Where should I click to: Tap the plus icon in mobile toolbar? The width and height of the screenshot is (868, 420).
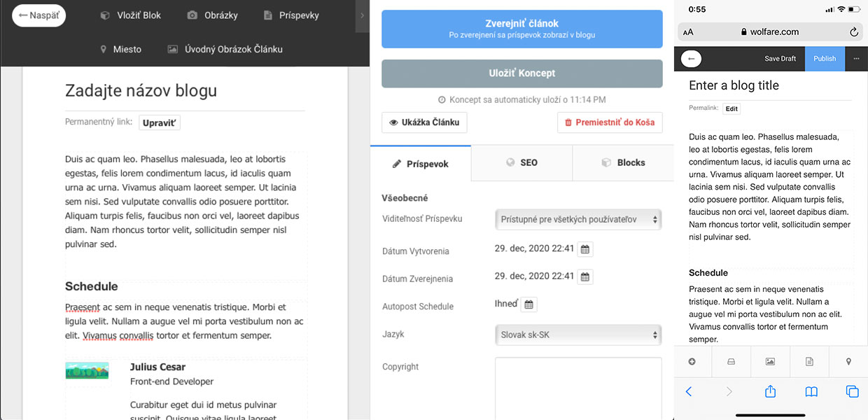point(692,361)
